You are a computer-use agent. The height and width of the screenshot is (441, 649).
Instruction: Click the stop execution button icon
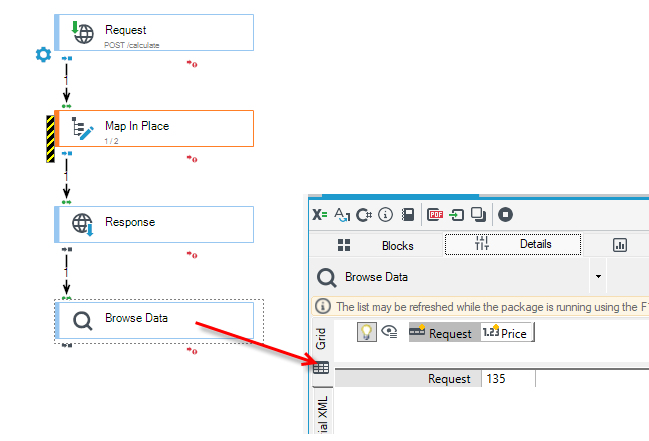pyautogui.click(x=505, y=214)
